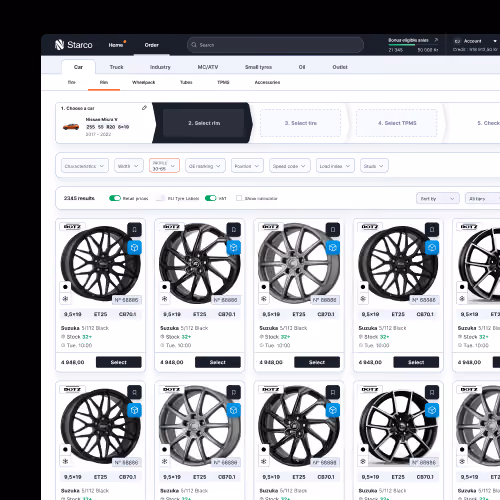
Task: Click the Starco logo
Action: [x=73, y=45]
